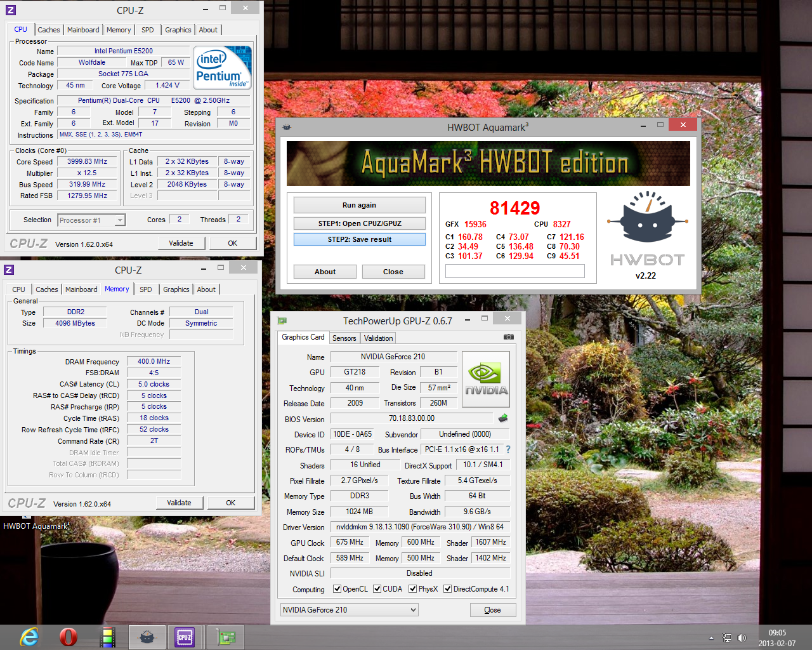812x650 pixels.
Task: Click the NVIDIA logo in GPU-Z
Action: (487, 379)
